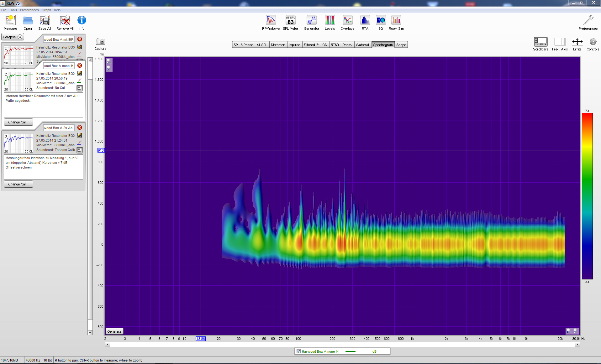Screen dimensions: 601x364
Task: Open the EQ window
Action: click(381, 23)
